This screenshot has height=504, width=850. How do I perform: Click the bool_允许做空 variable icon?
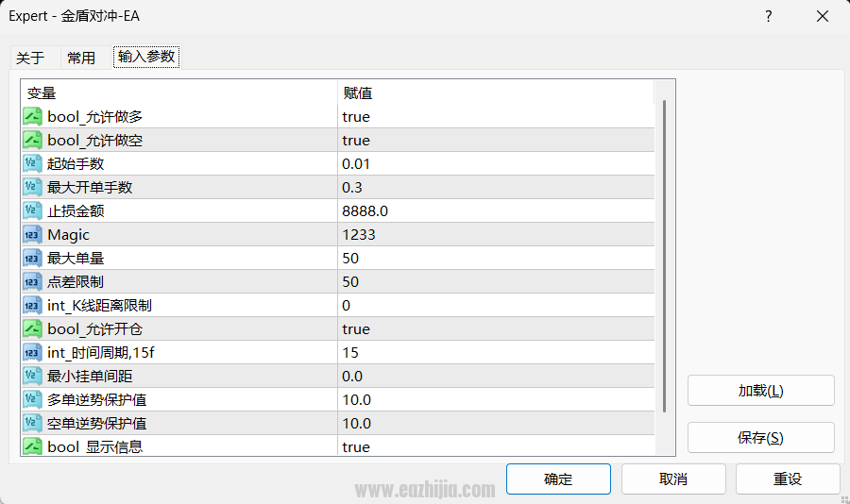point(32,141)
